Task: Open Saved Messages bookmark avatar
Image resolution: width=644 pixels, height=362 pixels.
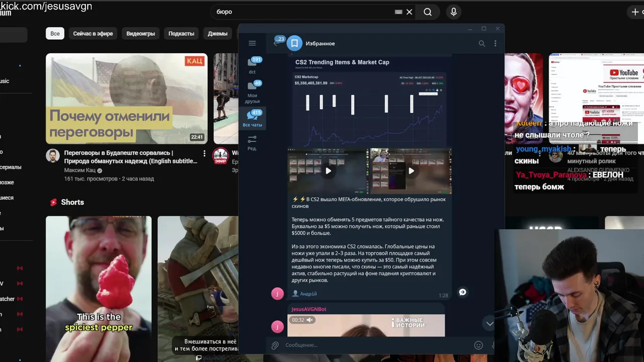Action: [x=295, y=43]
